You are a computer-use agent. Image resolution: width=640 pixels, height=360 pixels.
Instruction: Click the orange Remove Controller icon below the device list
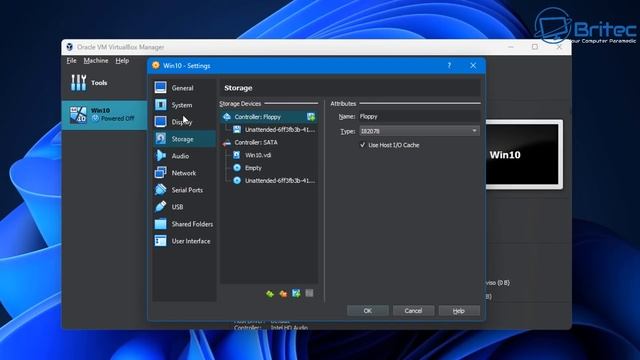tap(283, 293)
